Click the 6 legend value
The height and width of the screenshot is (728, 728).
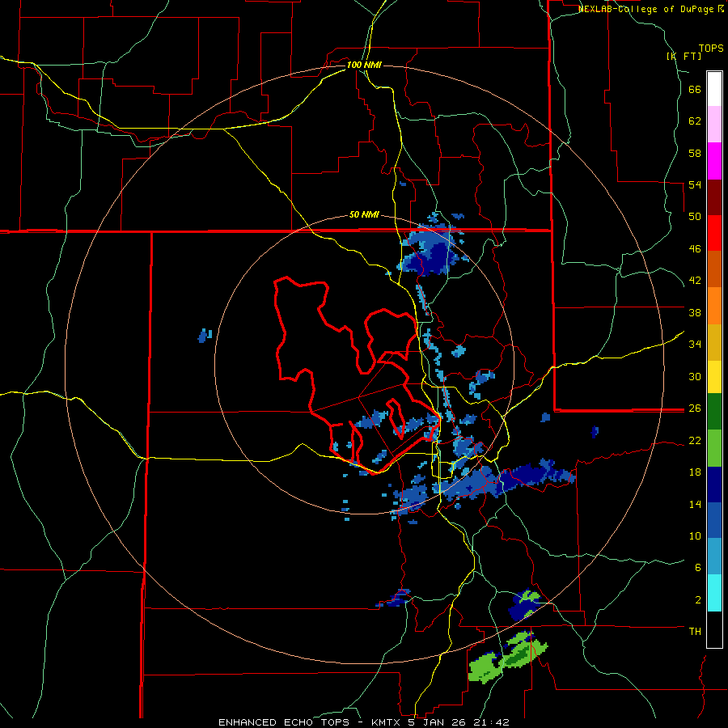click(x=698, y=567)
